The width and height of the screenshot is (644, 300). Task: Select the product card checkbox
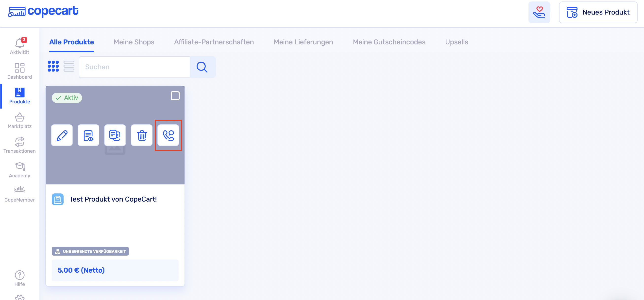[x=175, y=96]
